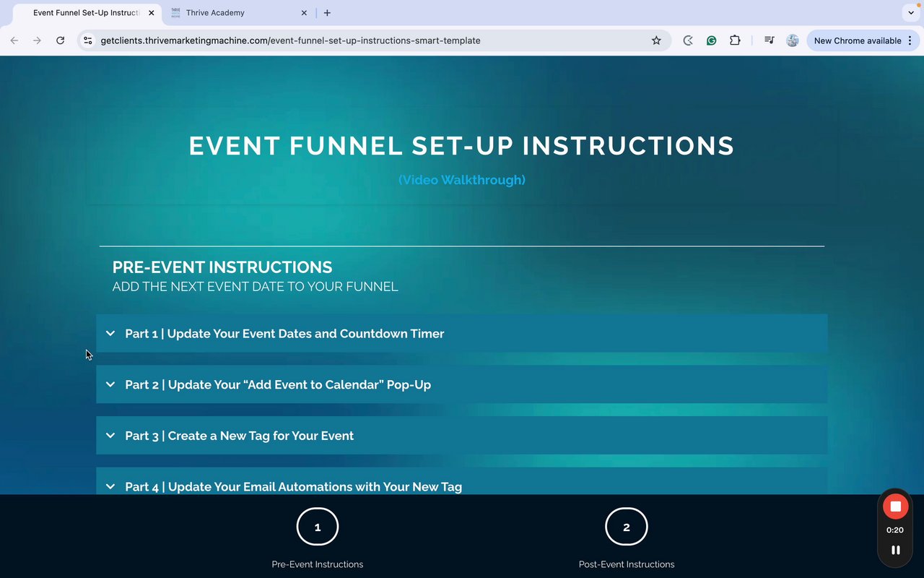Image resolution: width=924 pixels, height=578 pixels.
Task: Expand Part 2 Add Event to Calendar section
Action: (462, 384)
